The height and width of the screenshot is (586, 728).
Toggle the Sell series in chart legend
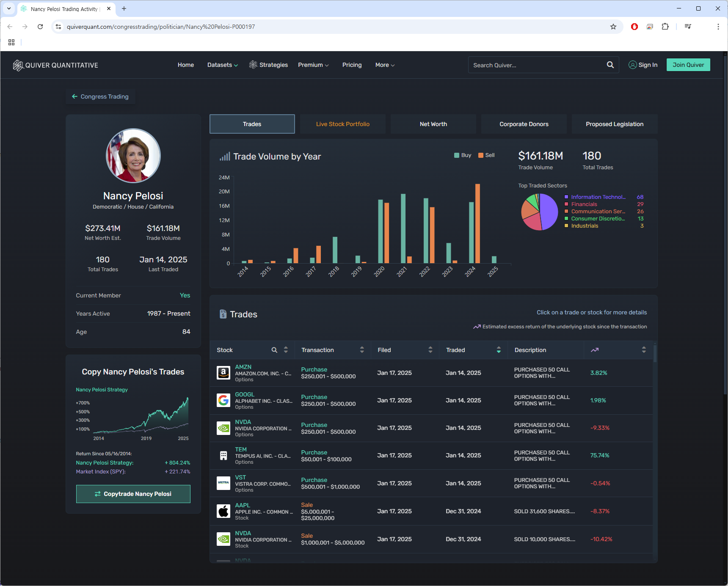coord(486,155)
